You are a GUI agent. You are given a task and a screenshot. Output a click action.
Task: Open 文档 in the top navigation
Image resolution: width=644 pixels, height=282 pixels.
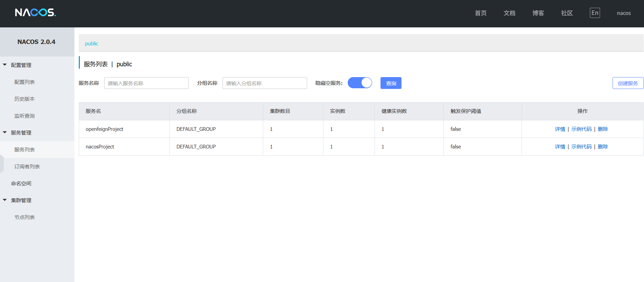(509, 13)
